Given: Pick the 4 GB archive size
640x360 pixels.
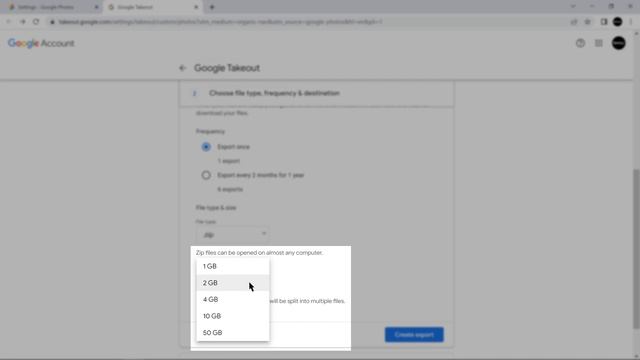Looking at the screenshot, I should (233, 300).
